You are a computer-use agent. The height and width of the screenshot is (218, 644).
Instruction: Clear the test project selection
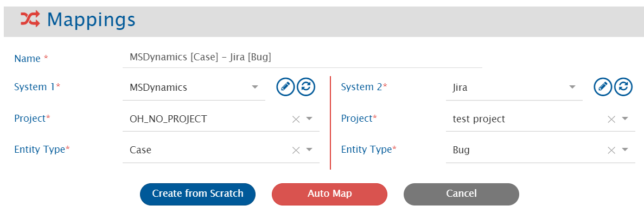coord(611,119)
